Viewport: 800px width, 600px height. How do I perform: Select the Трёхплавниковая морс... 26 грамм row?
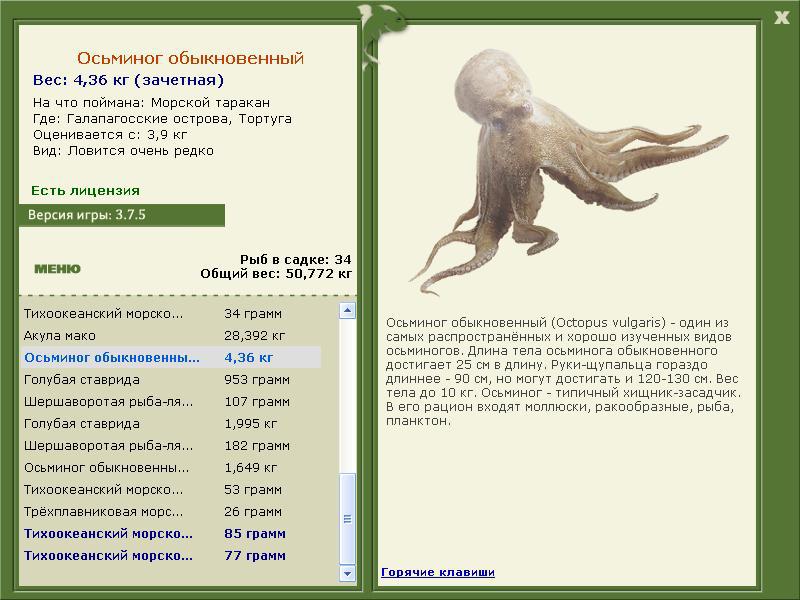(171, 511)
